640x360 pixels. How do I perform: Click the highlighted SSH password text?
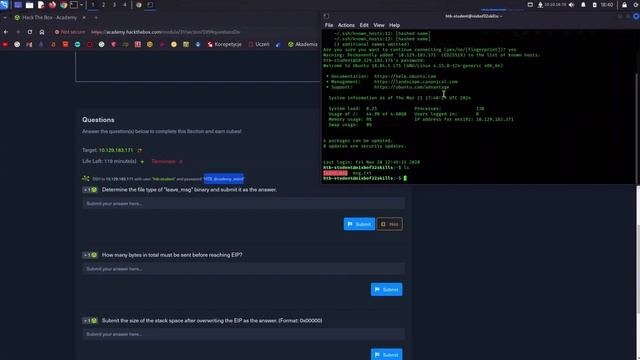(224, 179)
